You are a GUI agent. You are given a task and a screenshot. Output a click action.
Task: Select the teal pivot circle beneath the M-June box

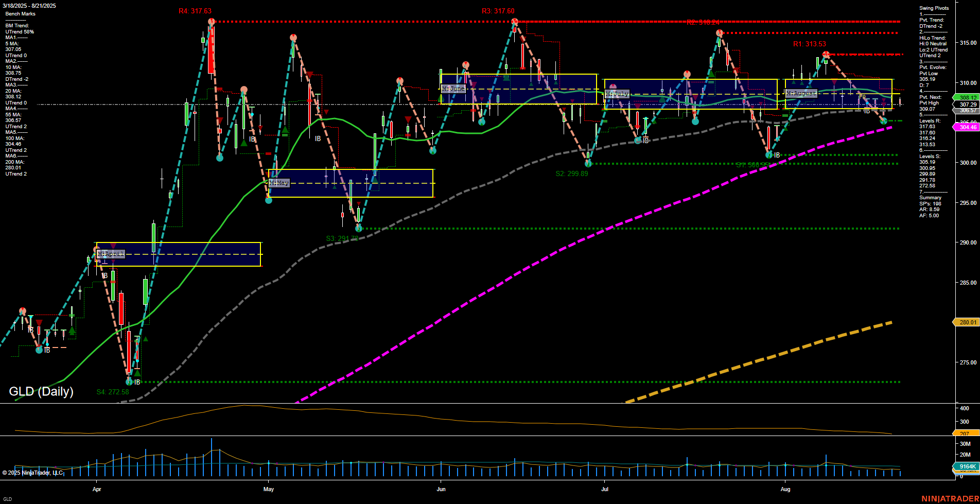tap(483, 123)
